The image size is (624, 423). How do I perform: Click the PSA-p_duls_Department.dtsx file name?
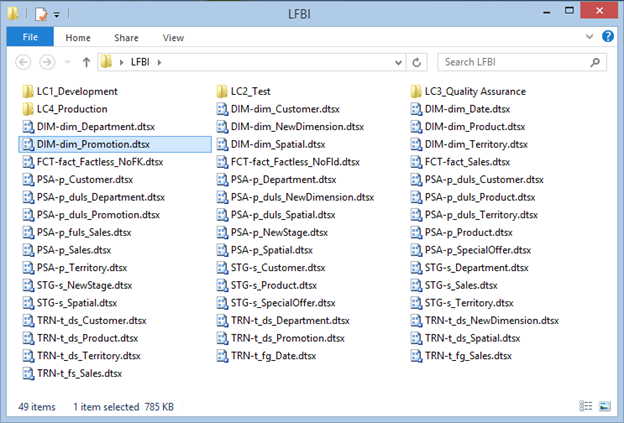pos(101,197)
